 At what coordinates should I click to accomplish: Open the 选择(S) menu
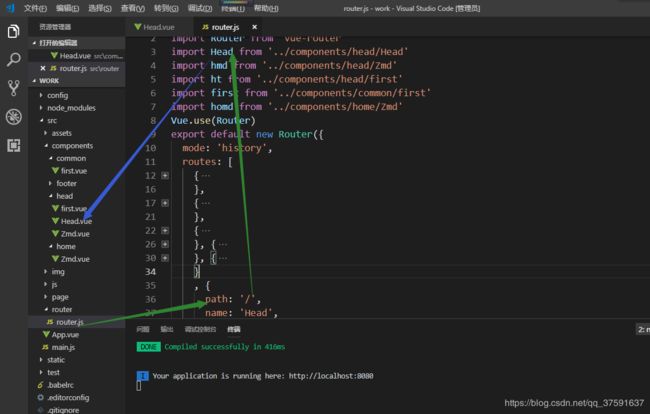pyautogui.click(x=99, y=8)
